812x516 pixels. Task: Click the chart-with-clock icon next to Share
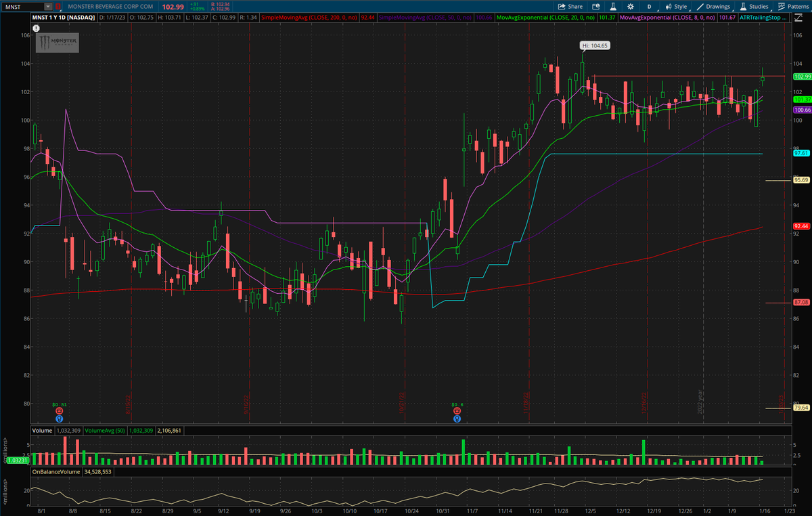[x=597, y=6]
